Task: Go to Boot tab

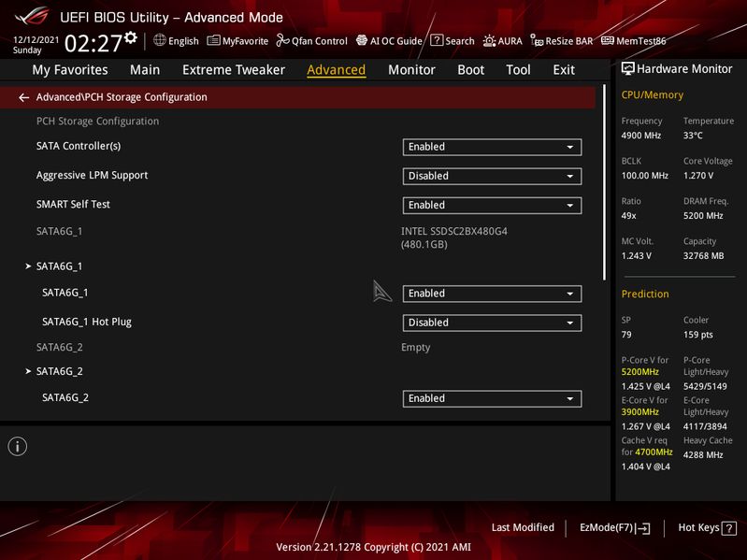Action: coord(470,69)
